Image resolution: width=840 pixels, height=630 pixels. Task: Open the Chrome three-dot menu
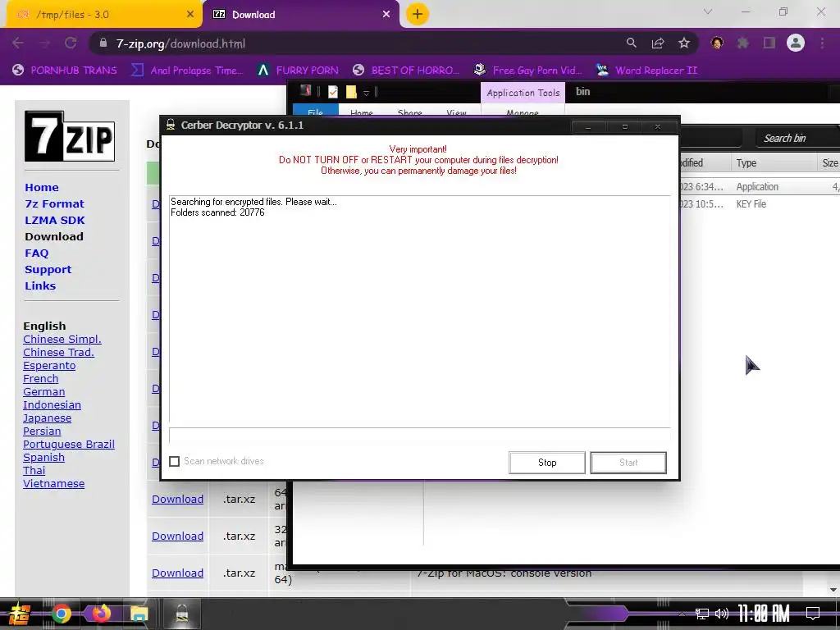pos(822,43)
